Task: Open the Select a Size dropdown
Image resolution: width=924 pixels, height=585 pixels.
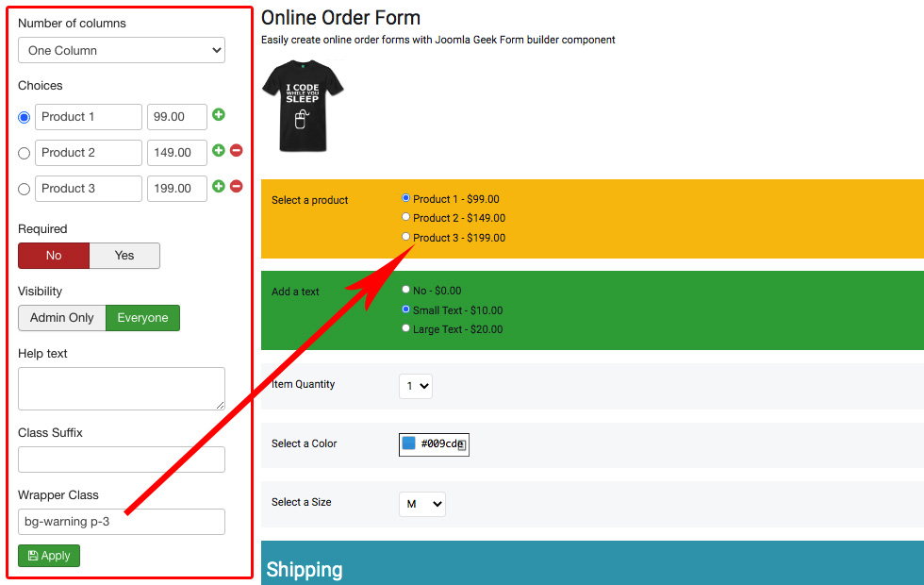Action: (422, 504)
